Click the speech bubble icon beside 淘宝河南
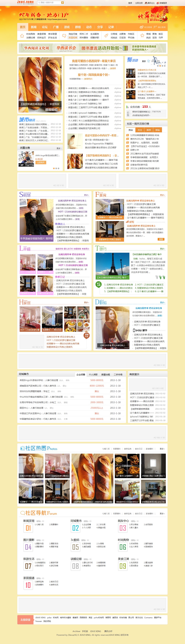Image resolution: width=185 pixels, height=644 pixels. pos(64,35)
